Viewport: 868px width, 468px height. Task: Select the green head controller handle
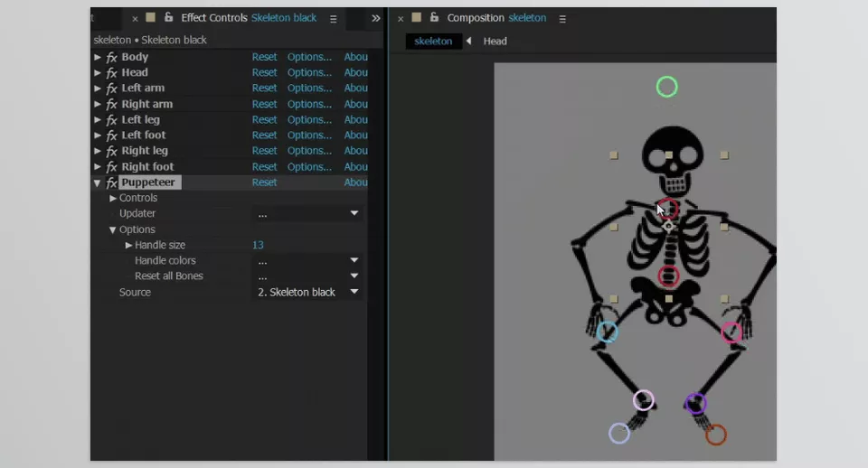666,87
